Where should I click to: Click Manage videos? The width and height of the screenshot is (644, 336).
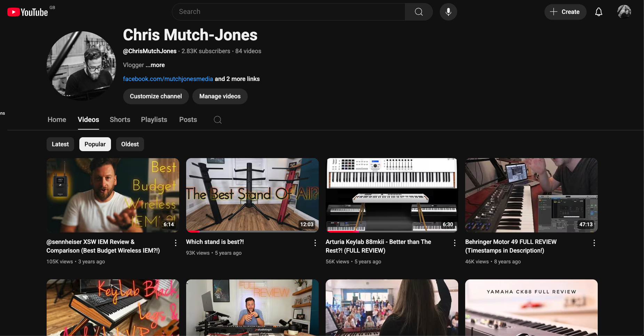pos(220,96)
